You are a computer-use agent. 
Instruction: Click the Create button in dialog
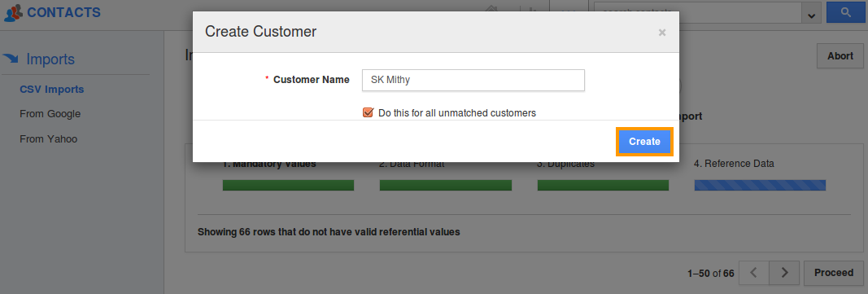coord(644,141)
